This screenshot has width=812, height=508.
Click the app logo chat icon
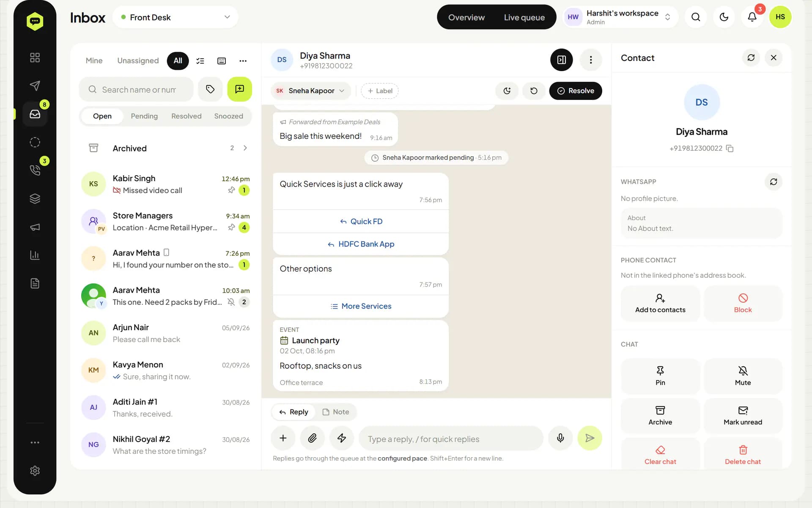(x=35, y=21)
